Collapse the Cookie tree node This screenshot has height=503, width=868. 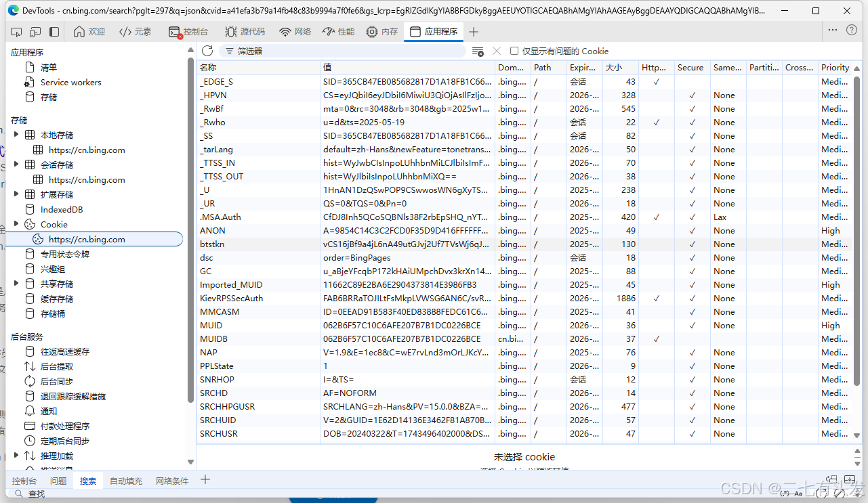point(16,224)
